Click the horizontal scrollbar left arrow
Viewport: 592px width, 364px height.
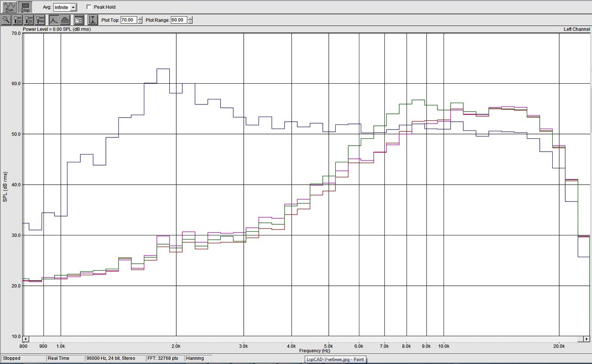point(26,339)
